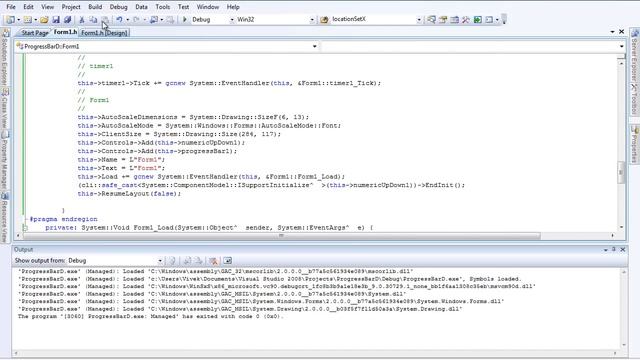Click the Navigate Backward icon
Image resolution: width=640 pixels, height=360 pixels.
[x=154, y=20]
